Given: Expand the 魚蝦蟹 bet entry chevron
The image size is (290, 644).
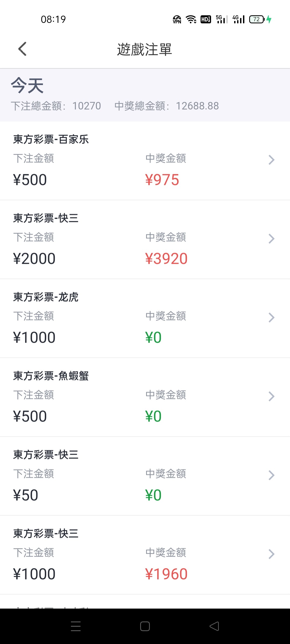Looking at the screenshot, I should coord(271,397).
